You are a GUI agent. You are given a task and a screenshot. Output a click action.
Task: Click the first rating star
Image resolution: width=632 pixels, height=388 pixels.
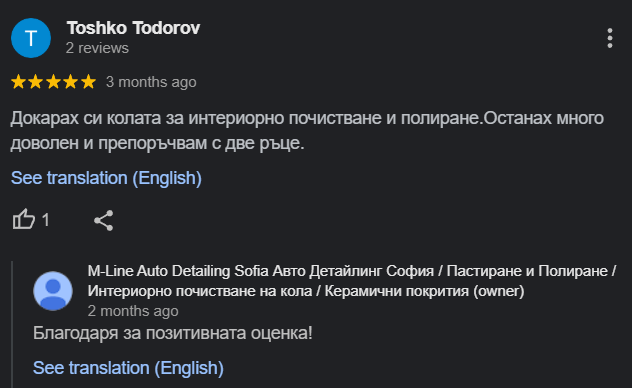click(x=19, y=82)
